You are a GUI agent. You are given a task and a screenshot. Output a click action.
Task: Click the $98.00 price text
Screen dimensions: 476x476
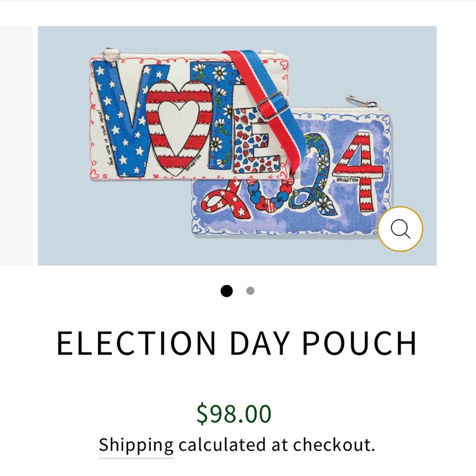pos(234,413)
